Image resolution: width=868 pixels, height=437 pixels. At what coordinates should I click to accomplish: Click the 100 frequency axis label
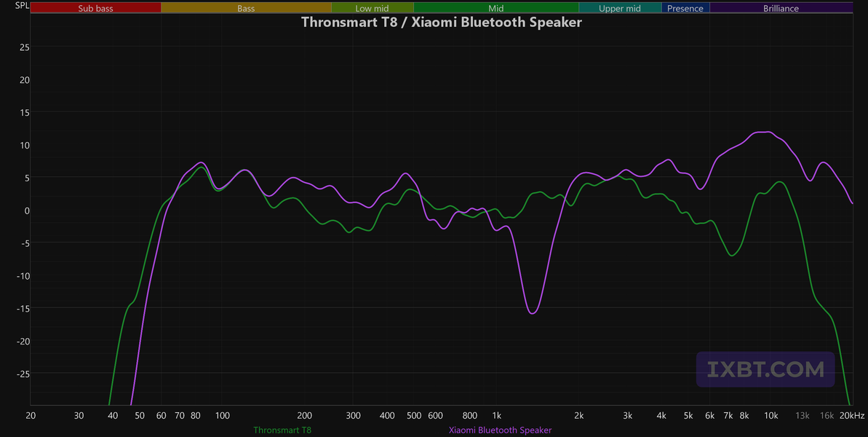(223, 415)
